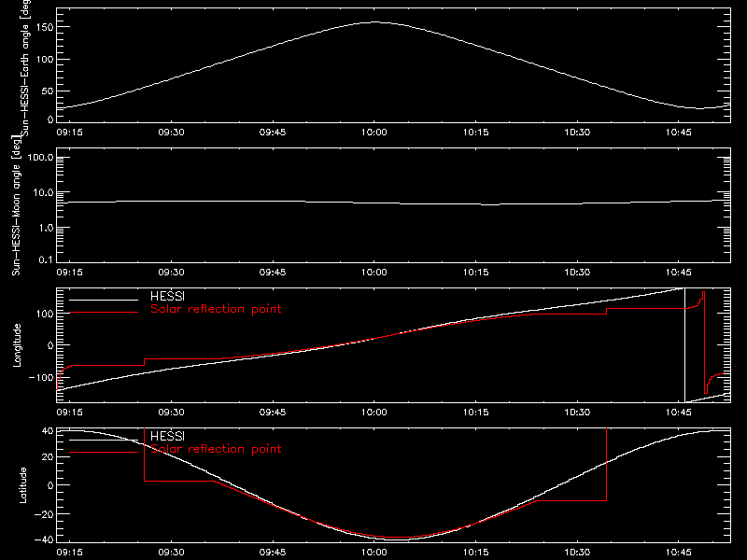This screenshot has width=747, height=560.
Task: Click 10:45 time label under Earth angle plot
Action: (x=679, y=133)
